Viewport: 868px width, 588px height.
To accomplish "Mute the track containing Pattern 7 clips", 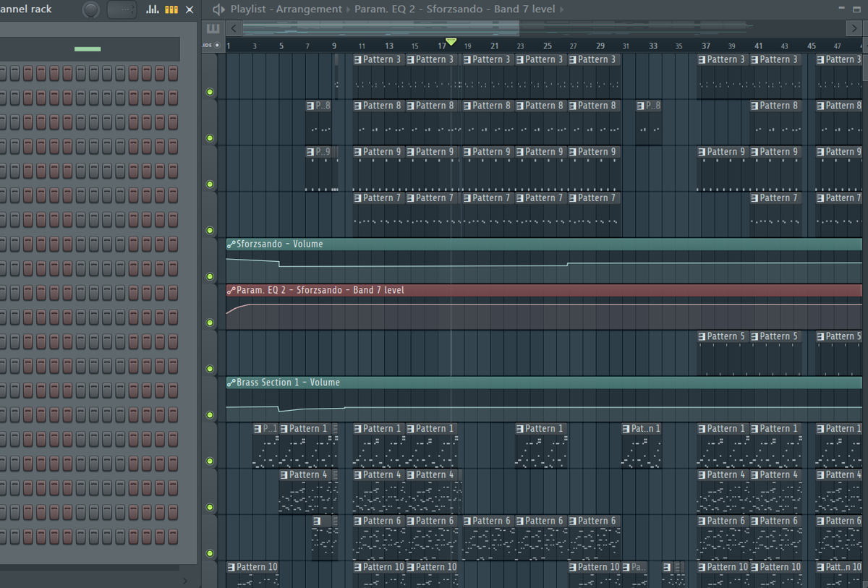I will 210,231.
